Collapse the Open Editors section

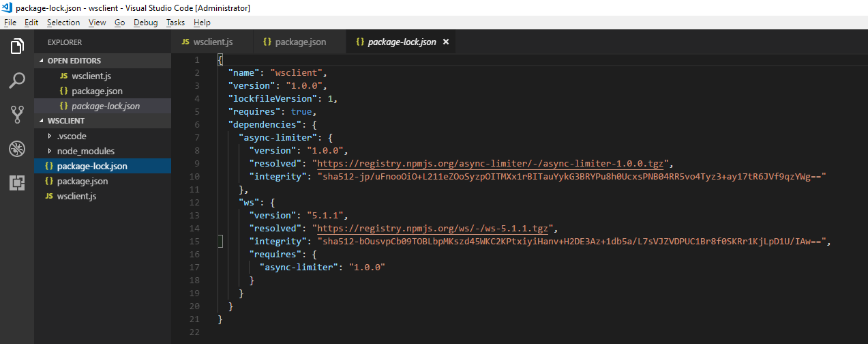[102, 61]
